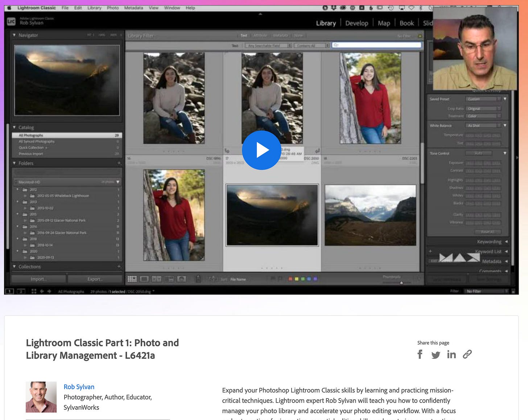
Task: Click the Reset All button
Action: (x=488, y=232)
